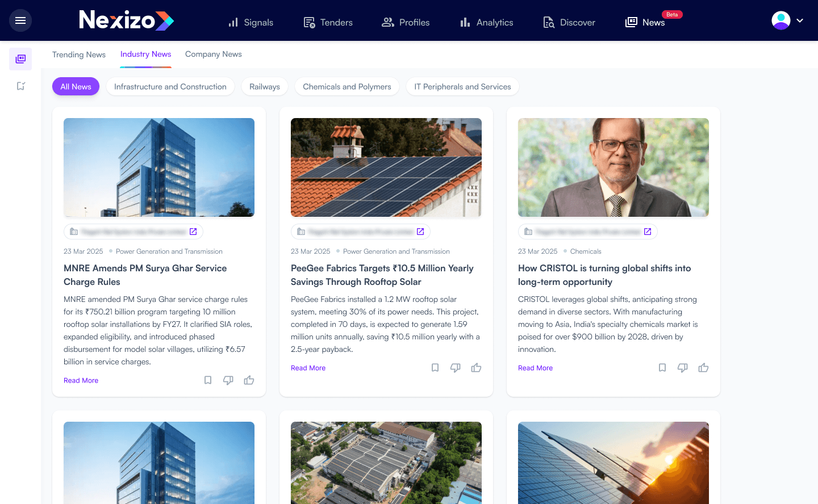
Task: Read More on the PeeGee Fabrics article
Action: (x=308, y=368)
